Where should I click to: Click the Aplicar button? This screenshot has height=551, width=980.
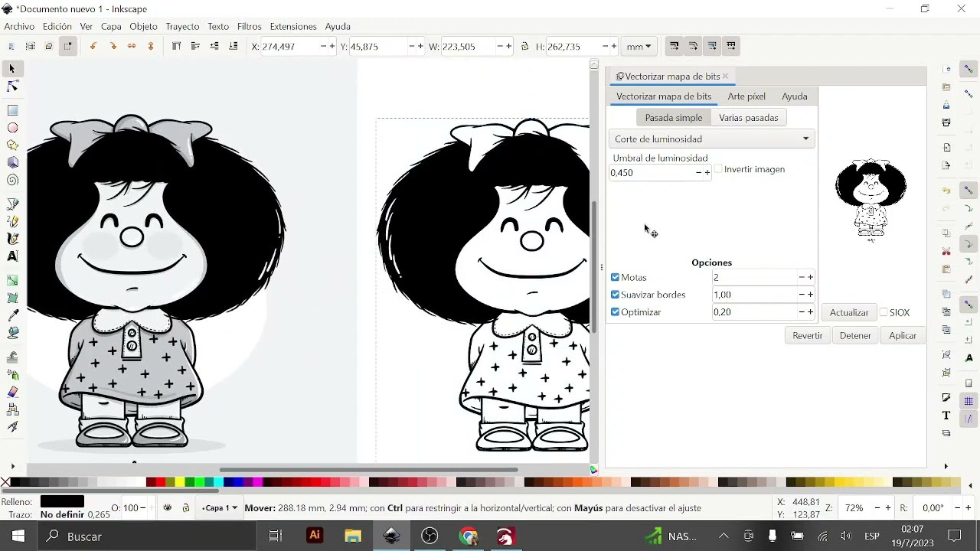tap(903, 335)
